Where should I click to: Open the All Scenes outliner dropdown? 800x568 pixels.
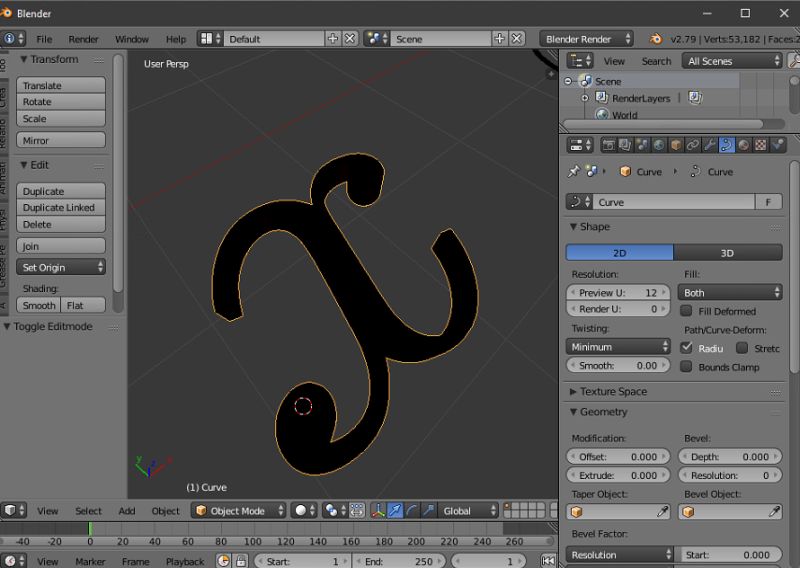tap(732, 61)
